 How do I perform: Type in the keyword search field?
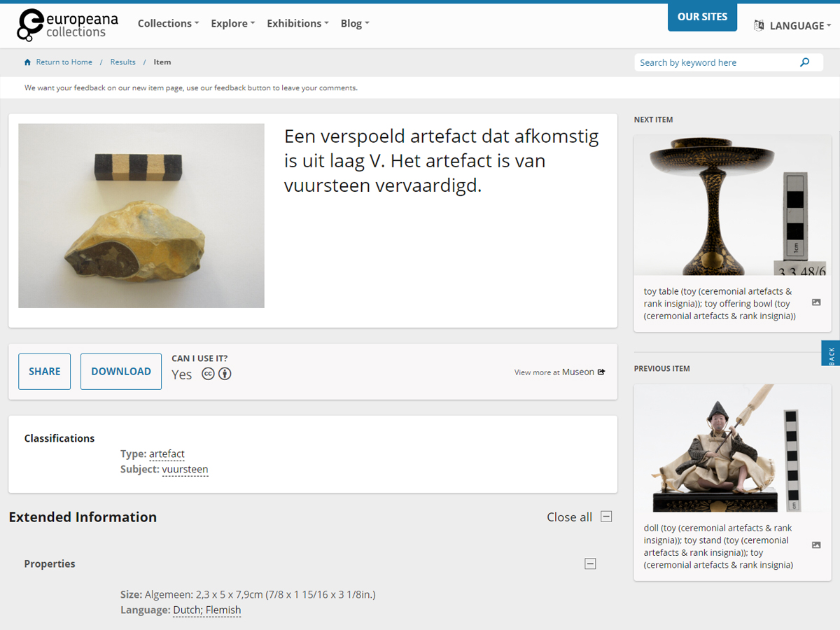714,62
